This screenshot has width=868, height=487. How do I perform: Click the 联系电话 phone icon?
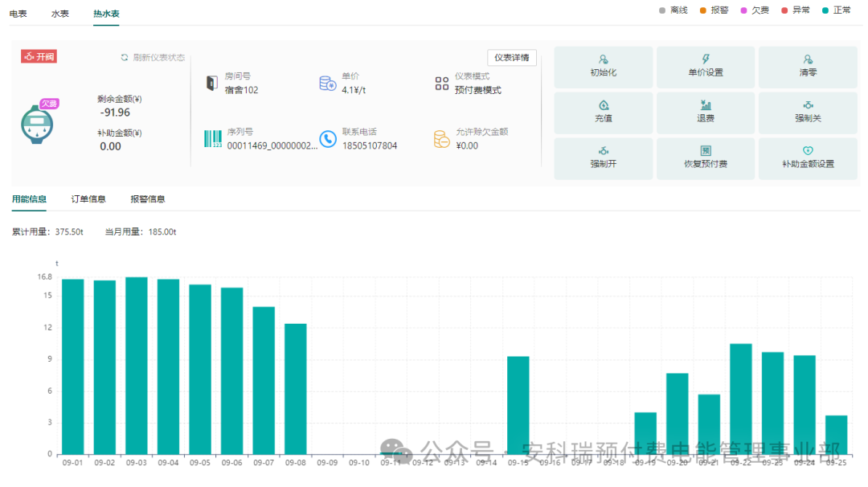(x=328, y=139)
